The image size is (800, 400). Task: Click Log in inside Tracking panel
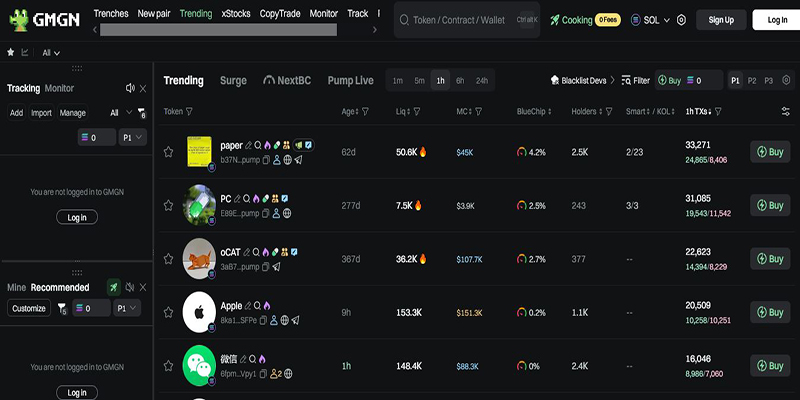click(77, 217)
